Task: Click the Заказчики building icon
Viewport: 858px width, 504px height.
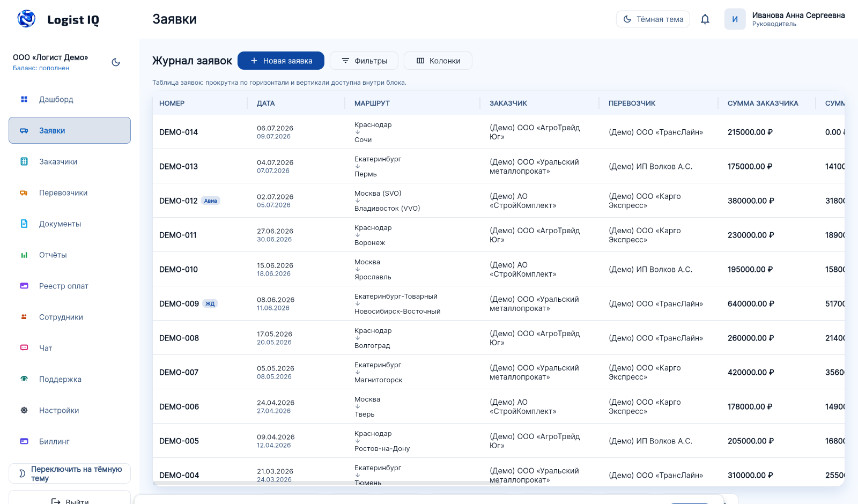Action: coord(24,161)
